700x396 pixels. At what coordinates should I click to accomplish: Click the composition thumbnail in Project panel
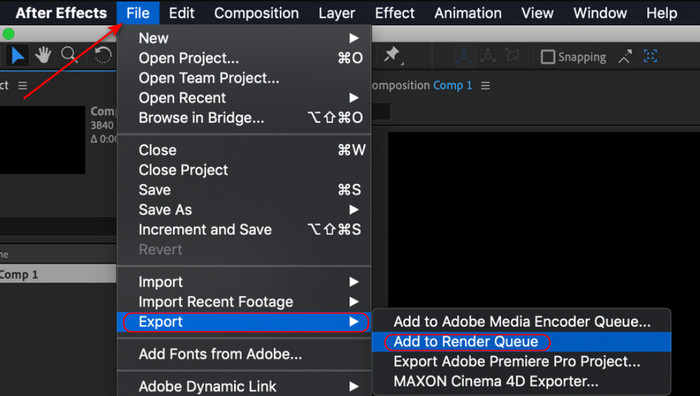tap(42, 140)
